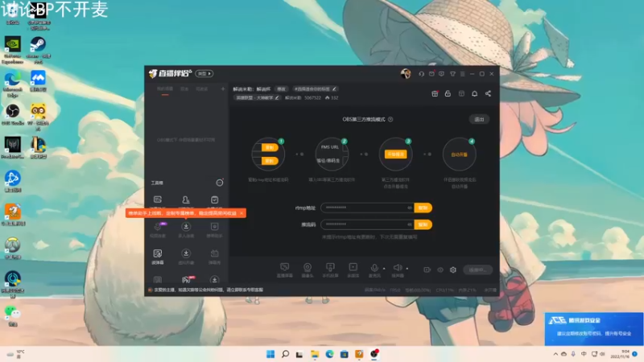The height and width of the screenshot is (362, 644).
Task: Click the streamer avatar picture
Action: (406, 73)
